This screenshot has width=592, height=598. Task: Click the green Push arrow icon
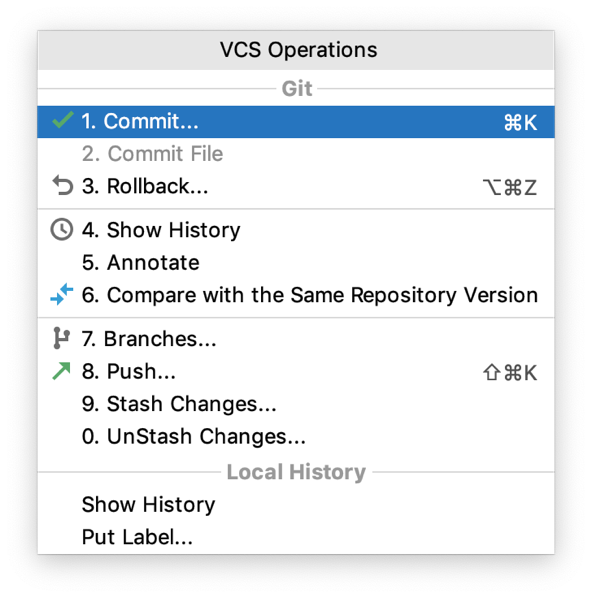(x=61, y=371)
